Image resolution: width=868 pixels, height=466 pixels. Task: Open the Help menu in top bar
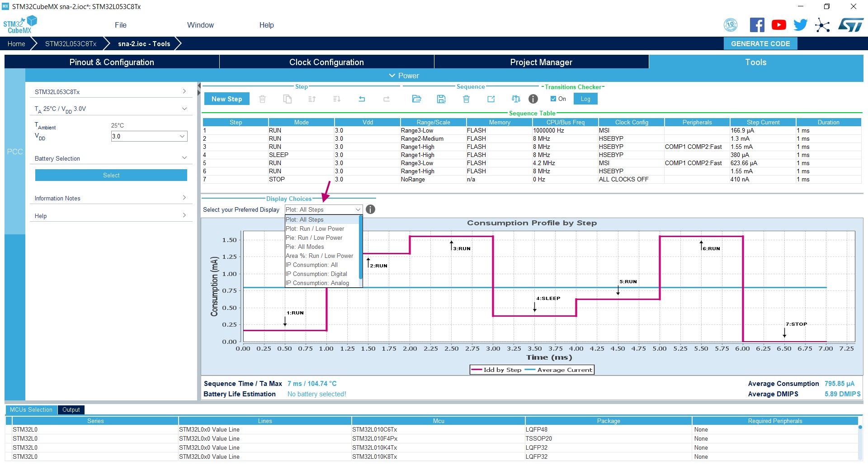click(x=267, y=25)
